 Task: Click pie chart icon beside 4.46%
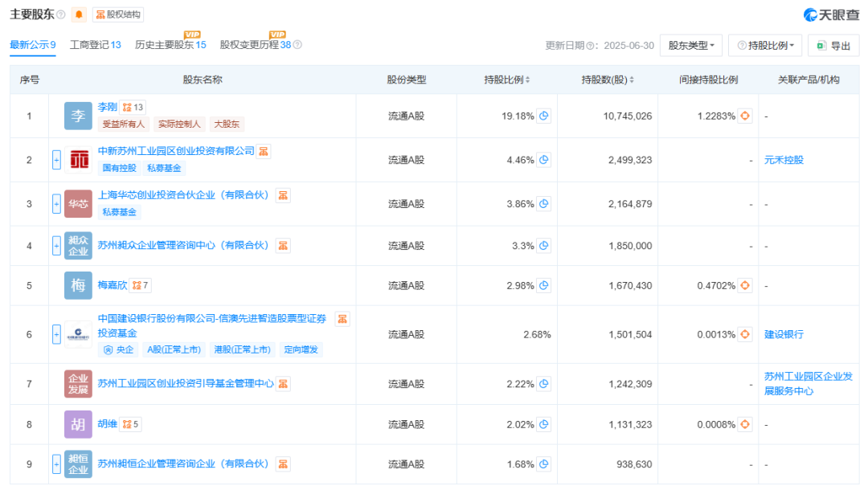pos(543,160)
